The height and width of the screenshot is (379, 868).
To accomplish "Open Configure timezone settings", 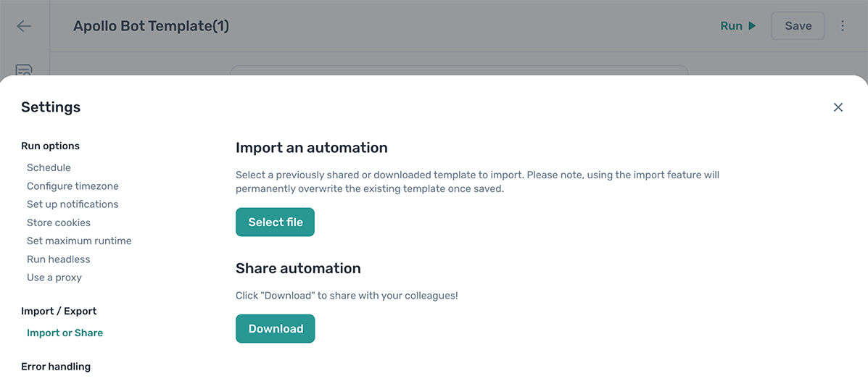I will click(x=73, y=186).
